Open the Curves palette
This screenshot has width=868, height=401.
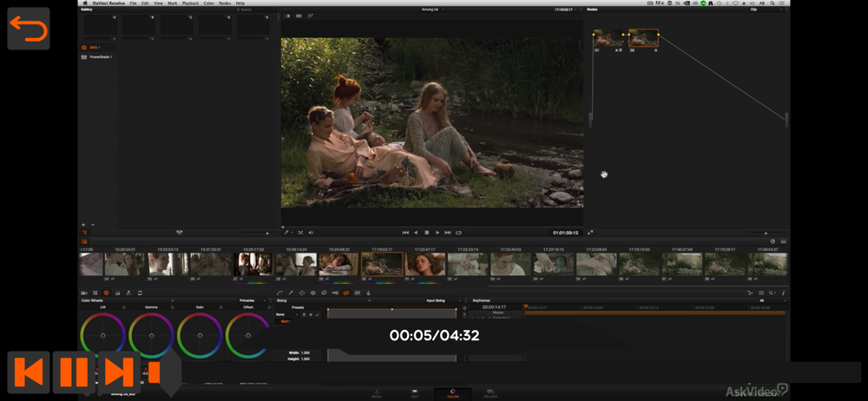[279, 293]
